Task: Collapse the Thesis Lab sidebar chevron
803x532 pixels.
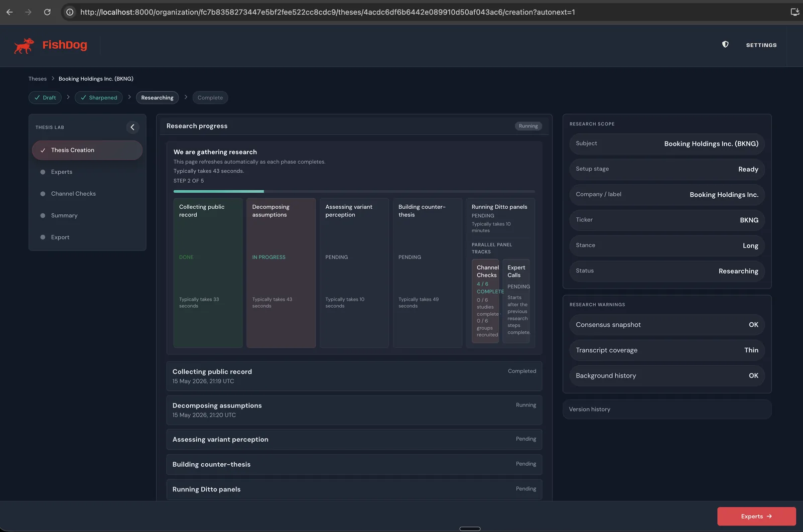Action: tap(132, 127)
